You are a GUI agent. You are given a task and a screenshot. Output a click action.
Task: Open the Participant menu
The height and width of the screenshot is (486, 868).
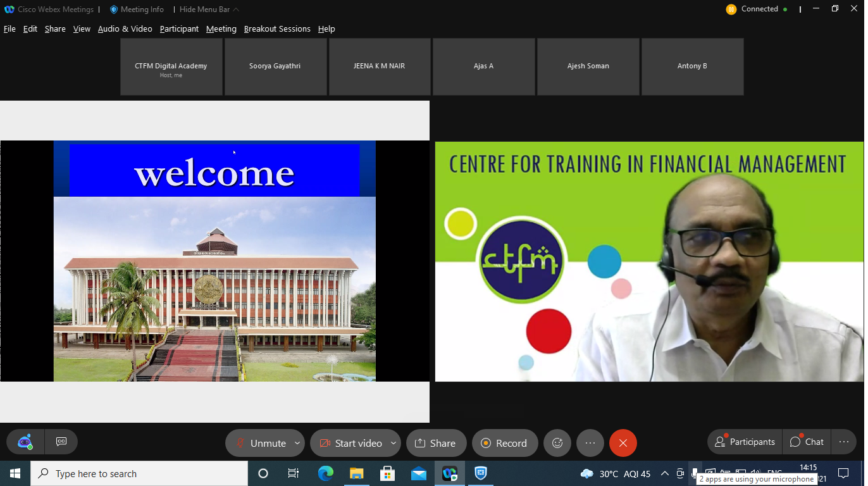tap(179, 28)
